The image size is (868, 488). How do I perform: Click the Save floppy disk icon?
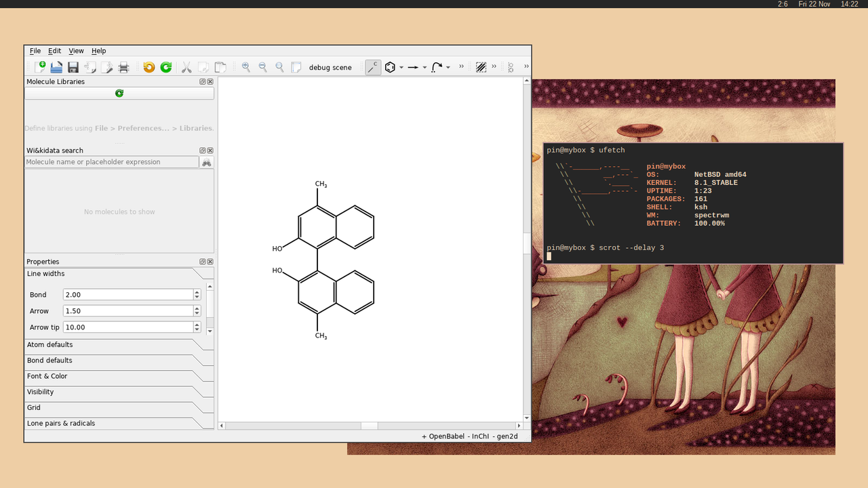click(73, 67)
